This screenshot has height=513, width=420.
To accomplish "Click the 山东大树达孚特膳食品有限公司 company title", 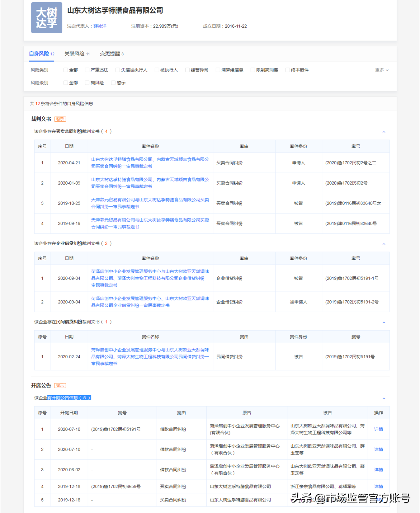I will (115, 11).
